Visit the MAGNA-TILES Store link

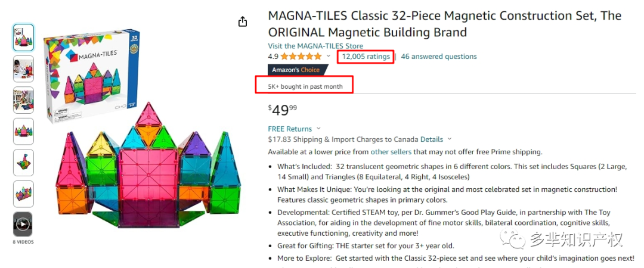315,46
